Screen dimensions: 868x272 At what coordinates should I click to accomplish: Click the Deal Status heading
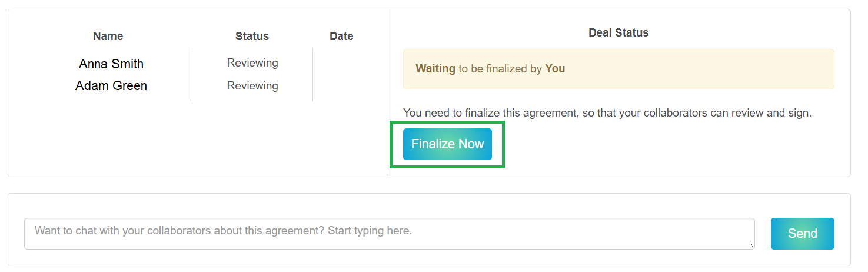[618, 33]
